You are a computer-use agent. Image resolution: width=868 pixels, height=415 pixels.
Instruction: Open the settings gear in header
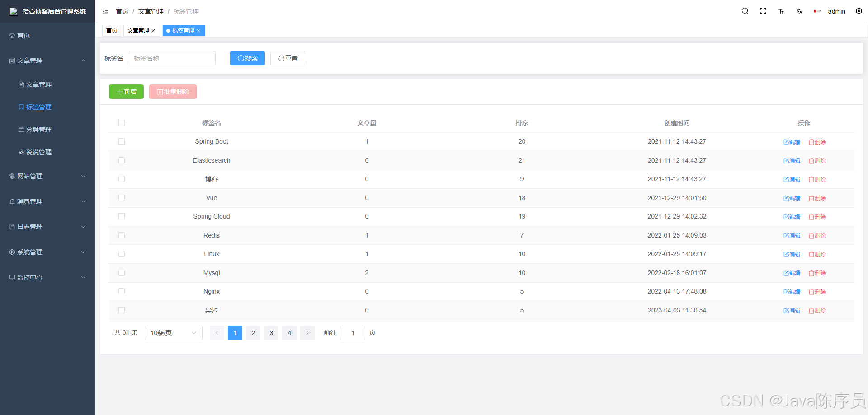[x=859, y=11]
